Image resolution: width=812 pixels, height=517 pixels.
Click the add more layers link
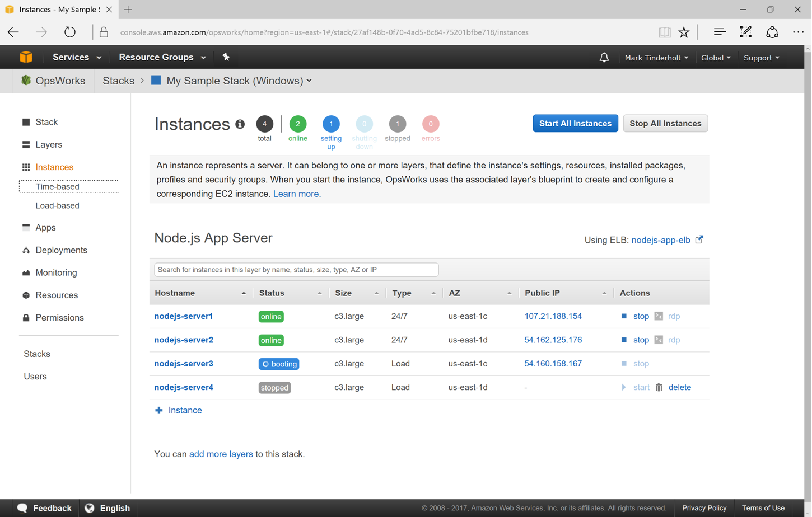[221, 454]
